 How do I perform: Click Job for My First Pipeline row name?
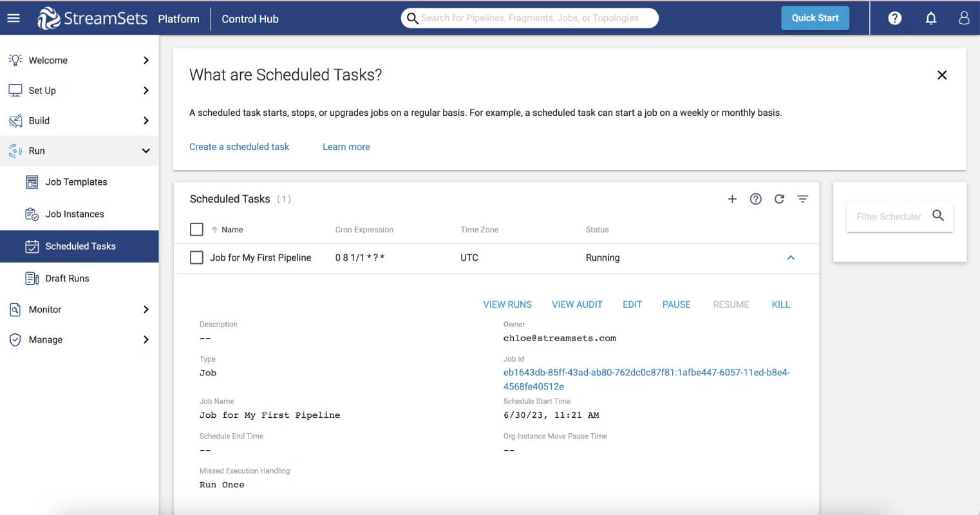260,257
